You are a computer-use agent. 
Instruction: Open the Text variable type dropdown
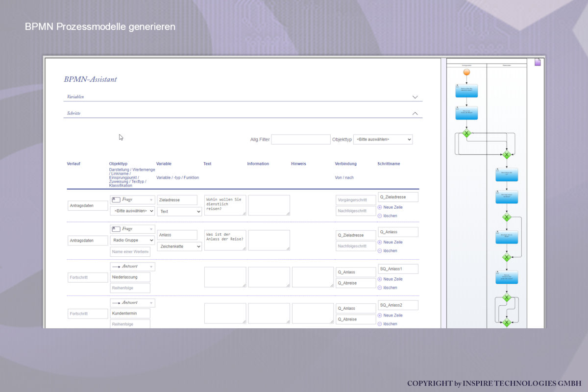coord(179,211)
